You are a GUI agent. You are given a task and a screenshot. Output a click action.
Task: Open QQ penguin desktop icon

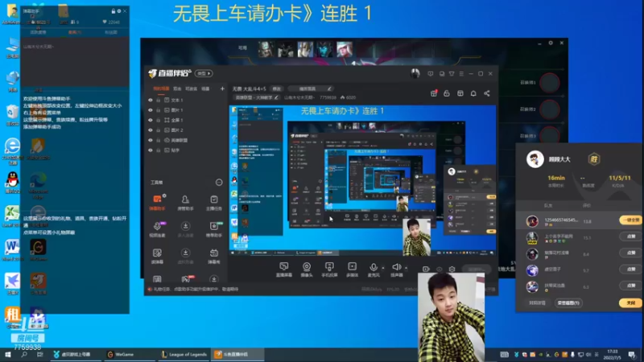click(12, 182)
